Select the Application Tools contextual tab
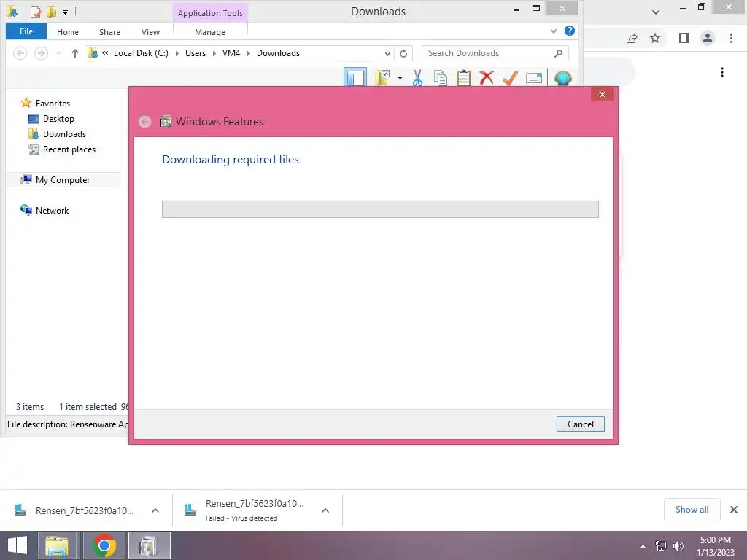Viewport: 747px width, 560px height. [210, 13]
